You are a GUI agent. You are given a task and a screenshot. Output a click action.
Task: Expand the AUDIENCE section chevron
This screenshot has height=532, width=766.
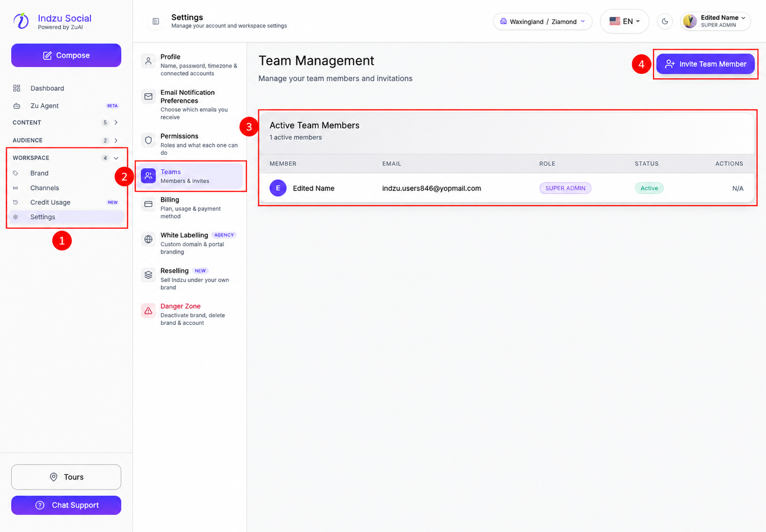[x=116, y=141]
